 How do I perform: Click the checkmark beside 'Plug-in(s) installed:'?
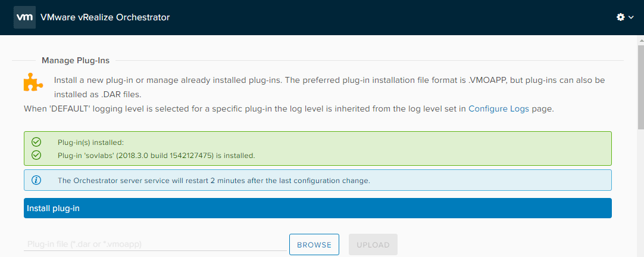coord(36,142)
